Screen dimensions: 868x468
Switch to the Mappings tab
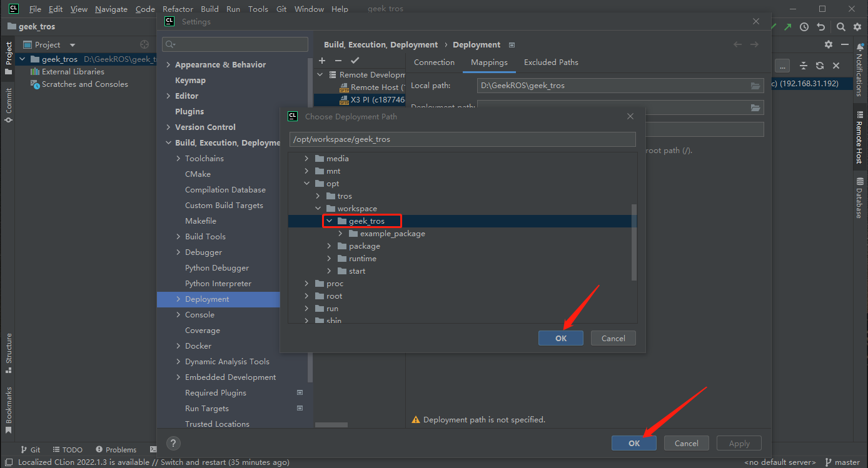pos(489,62)
